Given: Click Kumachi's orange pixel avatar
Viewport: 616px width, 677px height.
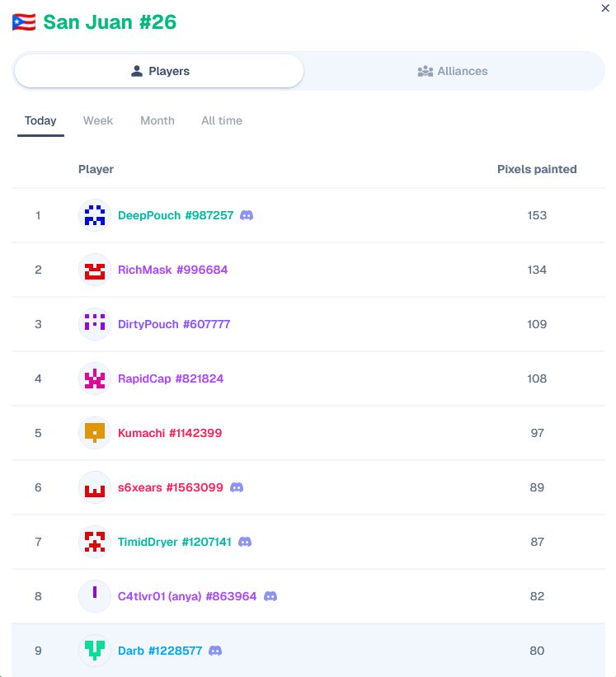Looking at the screenshot, I should [95, 433].
